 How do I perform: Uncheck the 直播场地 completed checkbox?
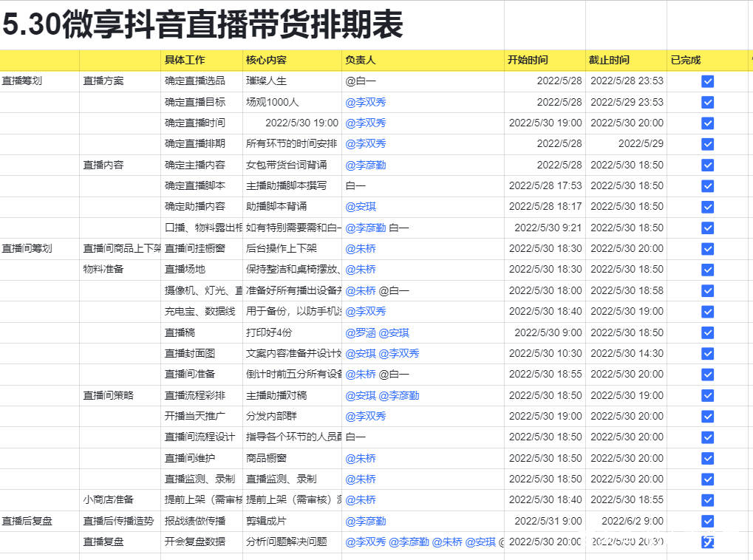point(707,270)
